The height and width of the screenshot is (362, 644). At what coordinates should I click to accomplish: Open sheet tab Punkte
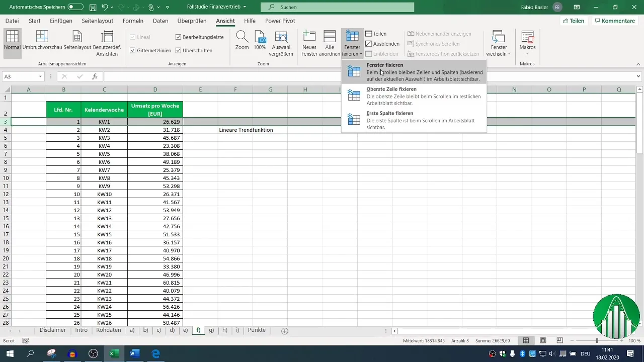pyautogui.click(x=257, y=330)
